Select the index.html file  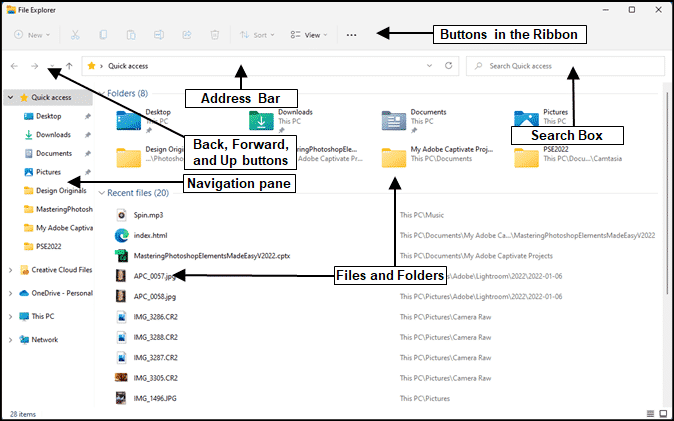coord(150,235)
